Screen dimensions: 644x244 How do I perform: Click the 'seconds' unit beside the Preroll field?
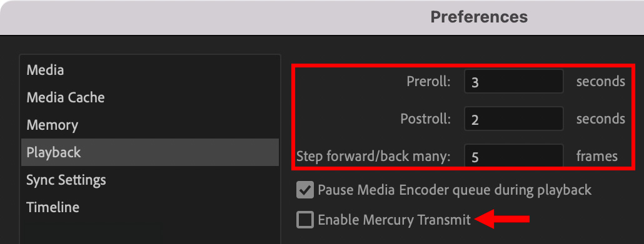[x=600, y=81]
